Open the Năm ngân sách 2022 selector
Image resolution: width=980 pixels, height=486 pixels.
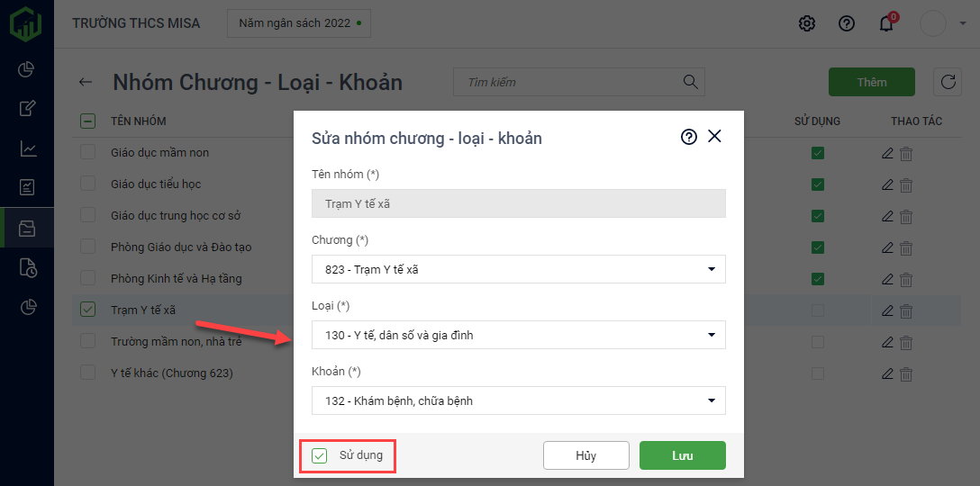coord(298,23)
